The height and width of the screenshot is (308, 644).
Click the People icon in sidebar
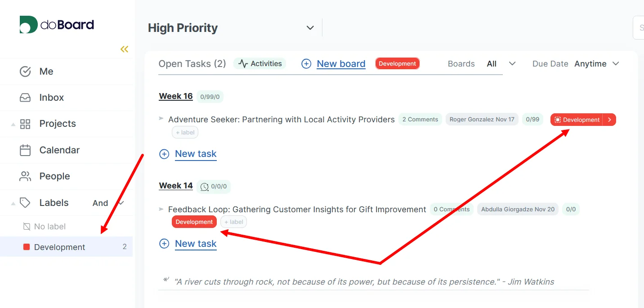pyautogui.click(x=25, y=176)
